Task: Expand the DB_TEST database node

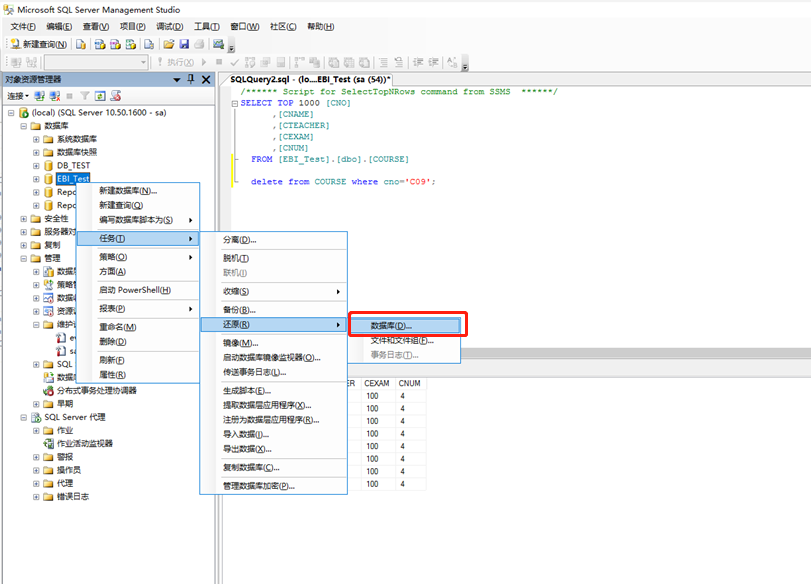Action: click(x=36, y=164)
